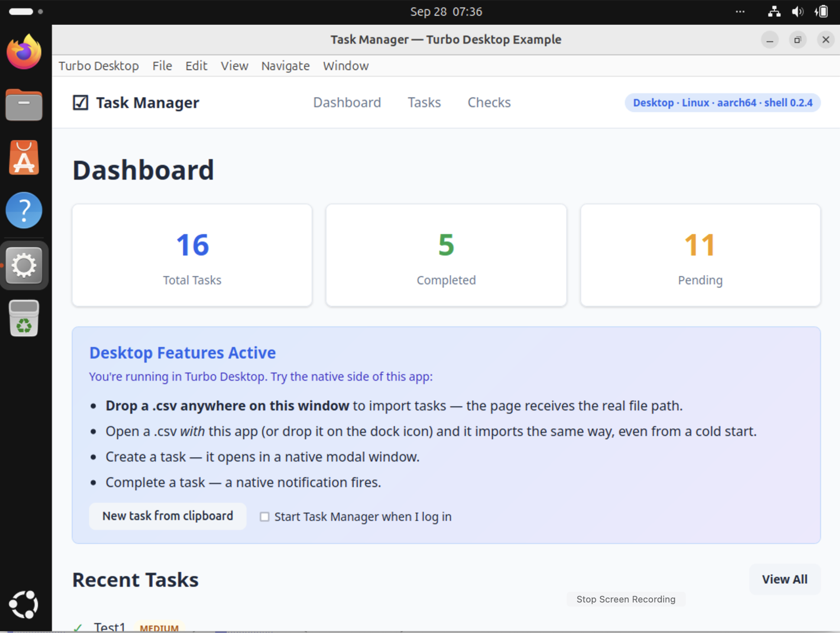Show applications with the Ubuntu logo
The width and height of the screenshot is (840, 633).
click(x=24, y=605)
